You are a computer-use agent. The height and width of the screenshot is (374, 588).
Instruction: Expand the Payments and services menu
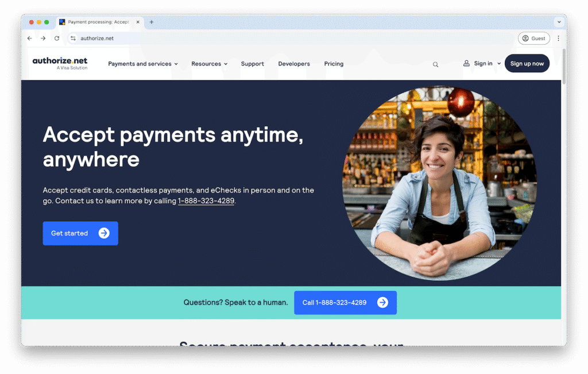point(143,64)
